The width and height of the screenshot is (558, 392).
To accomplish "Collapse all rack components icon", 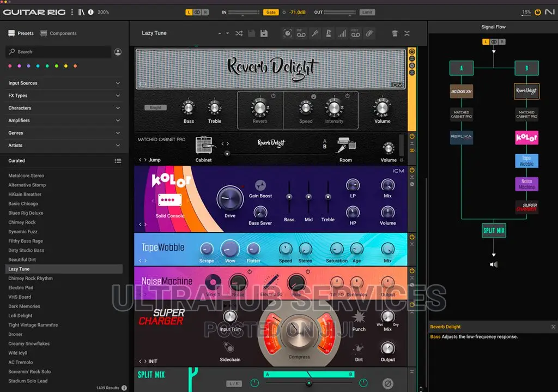I will pos(407,33).
